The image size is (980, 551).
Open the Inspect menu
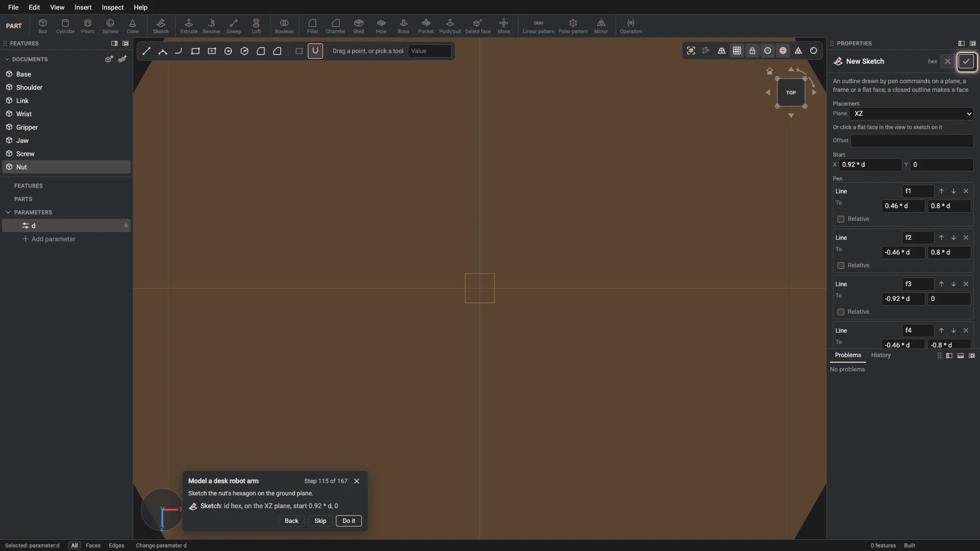113,8
